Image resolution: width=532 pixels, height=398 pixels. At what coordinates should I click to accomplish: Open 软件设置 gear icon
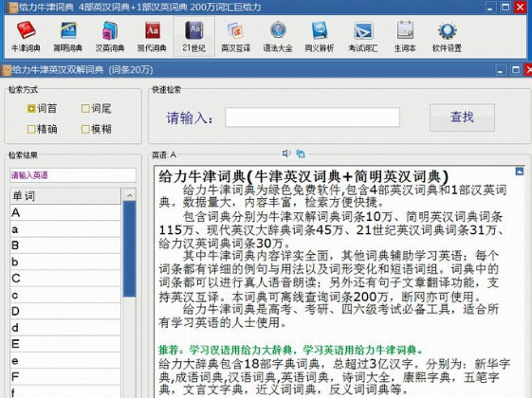[x=447, y=36]
